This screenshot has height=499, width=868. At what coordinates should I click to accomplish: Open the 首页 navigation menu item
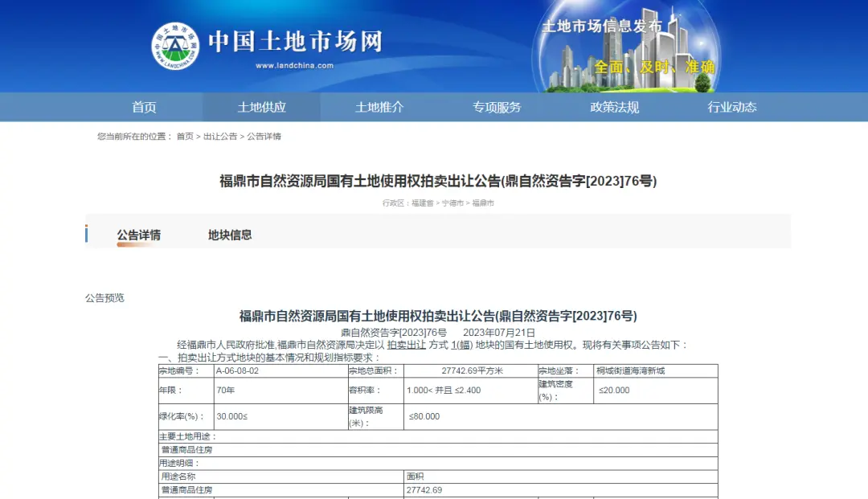(x=144, y=107)
